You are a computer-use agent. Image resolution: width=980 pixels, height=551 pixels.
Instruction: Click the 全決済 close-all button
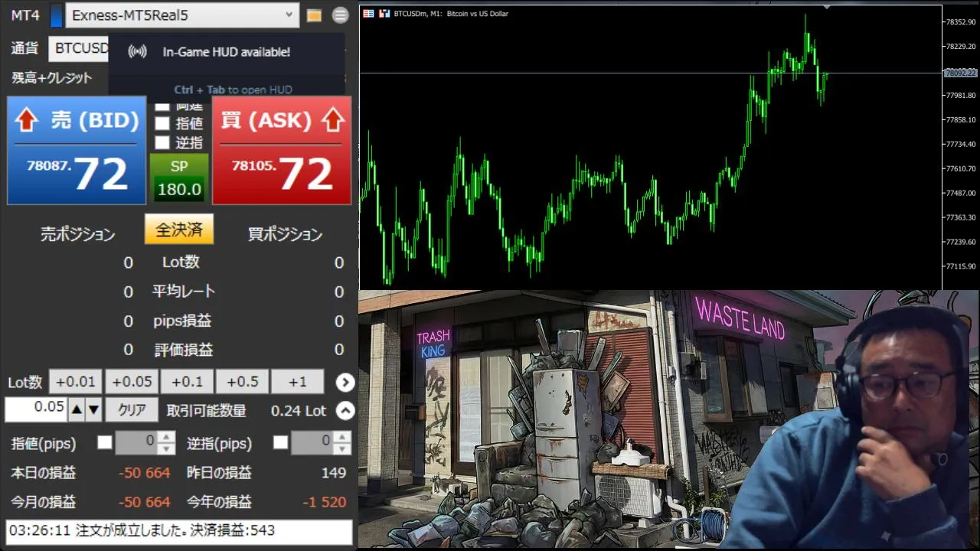tap(179, 230)
